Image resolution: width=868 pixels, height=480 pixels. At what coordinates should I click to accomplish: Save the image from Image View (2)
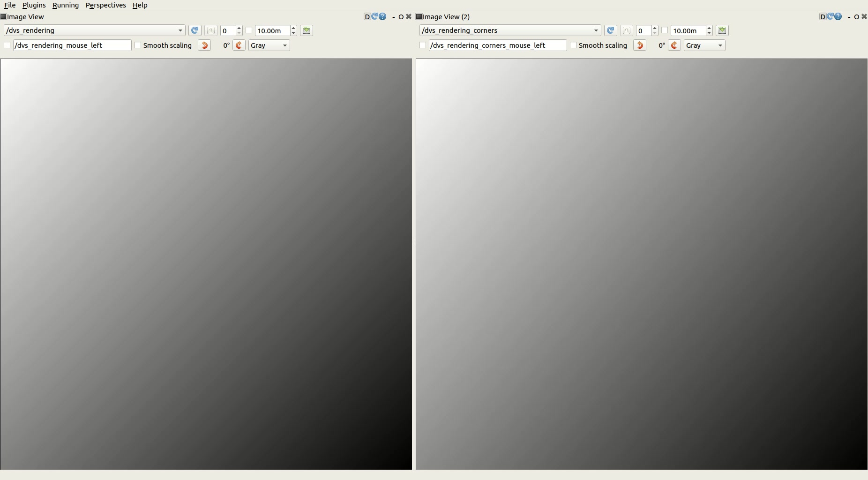tap(722, 30)
